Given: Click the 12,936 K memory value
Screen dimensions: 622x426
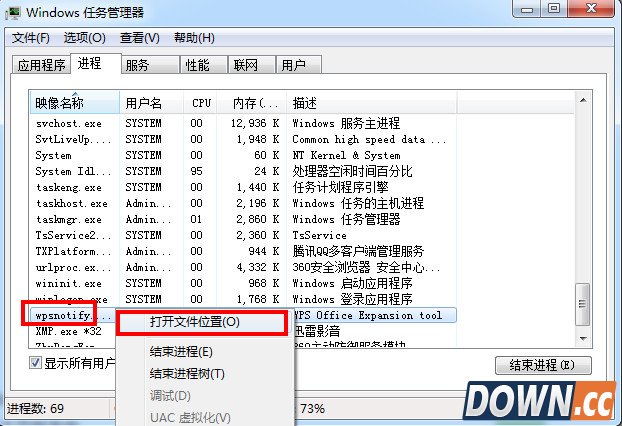Looking at the screenshot, I should [255, 123].
